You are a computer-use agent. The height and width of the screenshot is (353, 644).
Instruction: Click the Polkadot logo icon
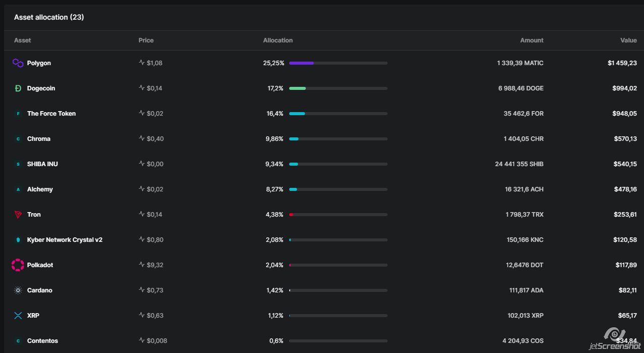pyautogui.click(x=18, y=265)
